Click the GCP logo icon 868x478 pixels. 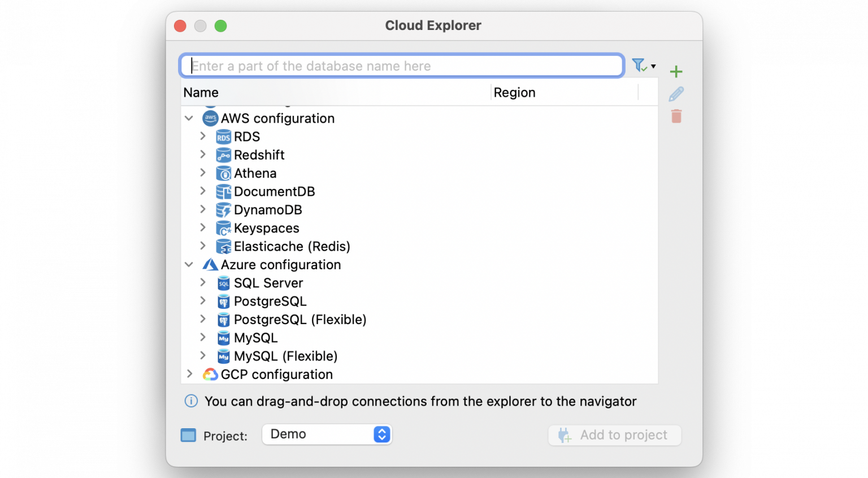click(210, 374)
